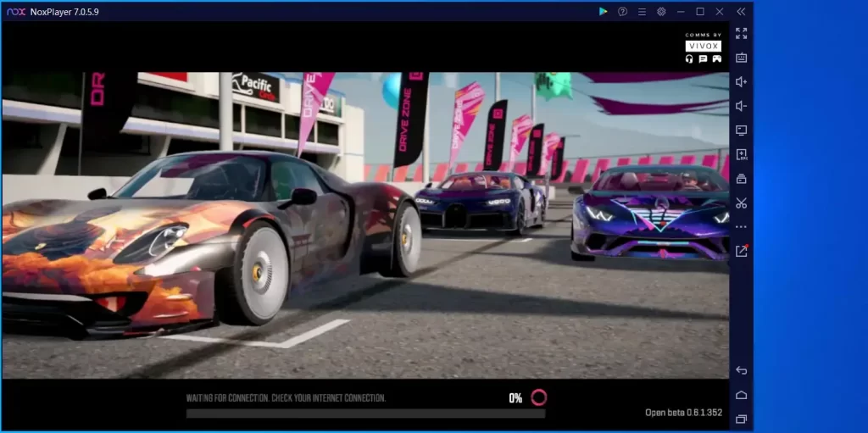Click the volume down sidebar icon
The width and height of the screenshot is (868, 433).
(741, 106)
